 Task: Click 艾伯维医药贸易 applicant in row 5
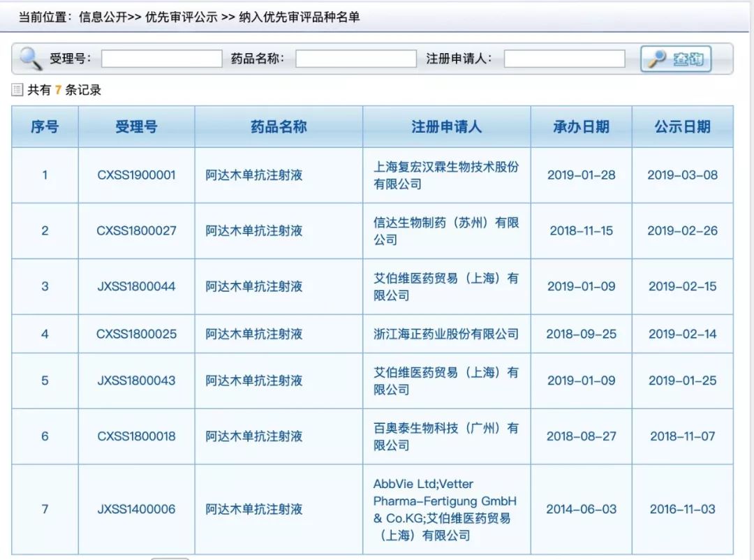tap(446, 381)
